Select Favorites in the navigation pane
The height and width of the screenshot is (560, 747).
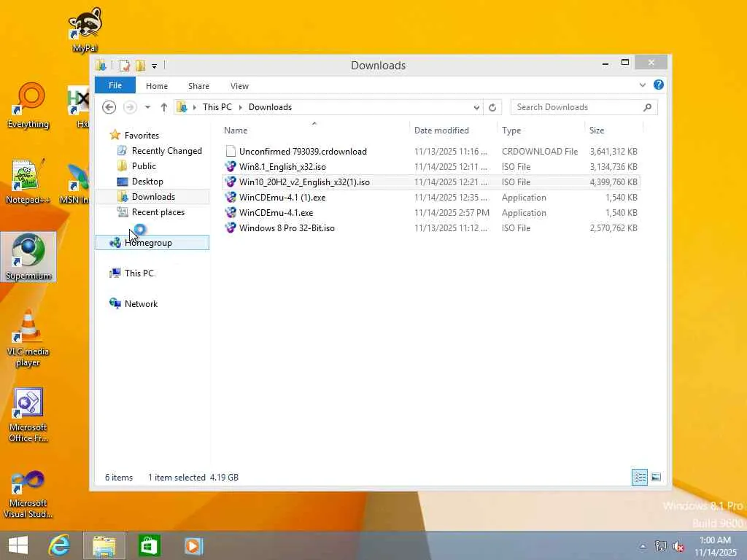pos(142,135)
